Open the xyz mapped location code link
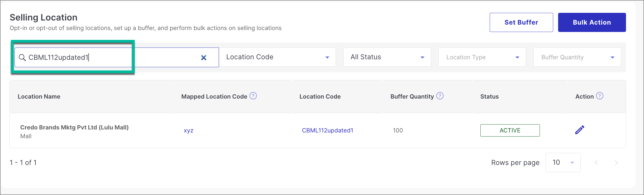The image size is (644, 195). click(x=189, y=131)
